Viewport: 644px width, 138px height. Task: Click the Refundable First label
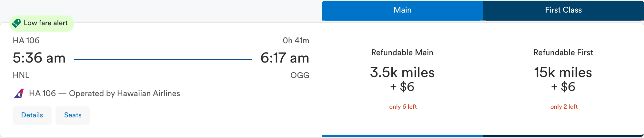(563, 52)
